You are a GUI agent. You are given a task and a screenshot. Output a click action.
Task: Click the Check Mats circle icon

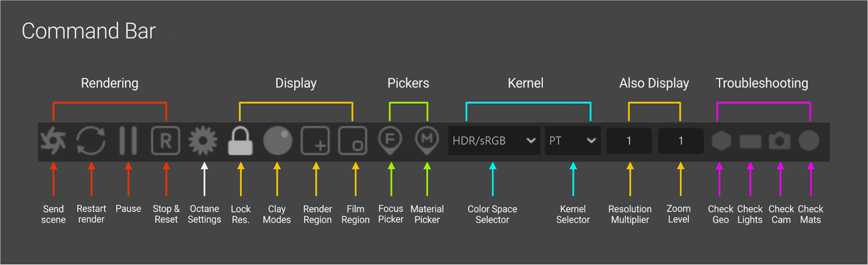809,141
